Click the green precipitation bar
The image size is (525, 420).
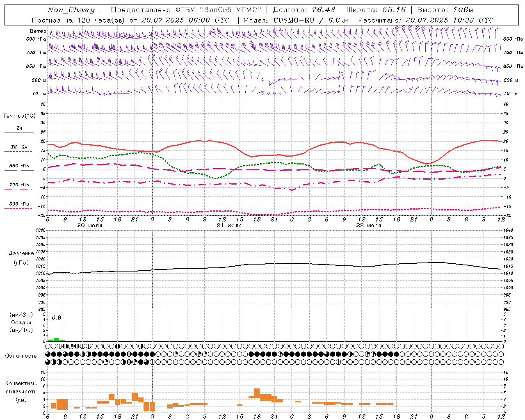[57, 340]
